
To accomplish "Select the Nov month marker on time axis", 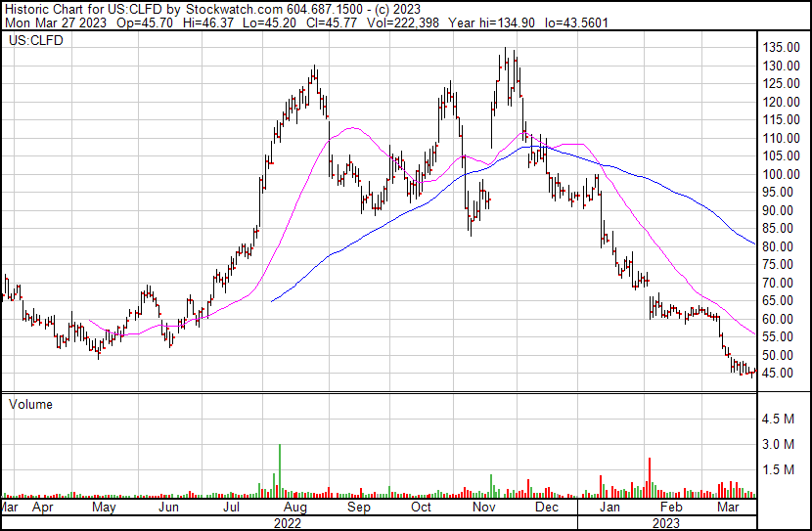I will click(x=483, y=509).
